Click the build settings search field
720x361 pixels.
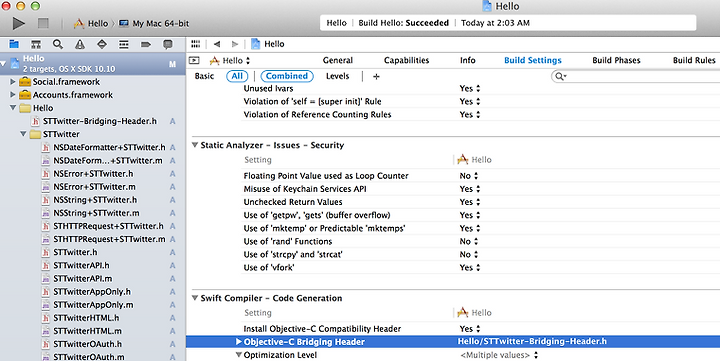pos(636,76)
